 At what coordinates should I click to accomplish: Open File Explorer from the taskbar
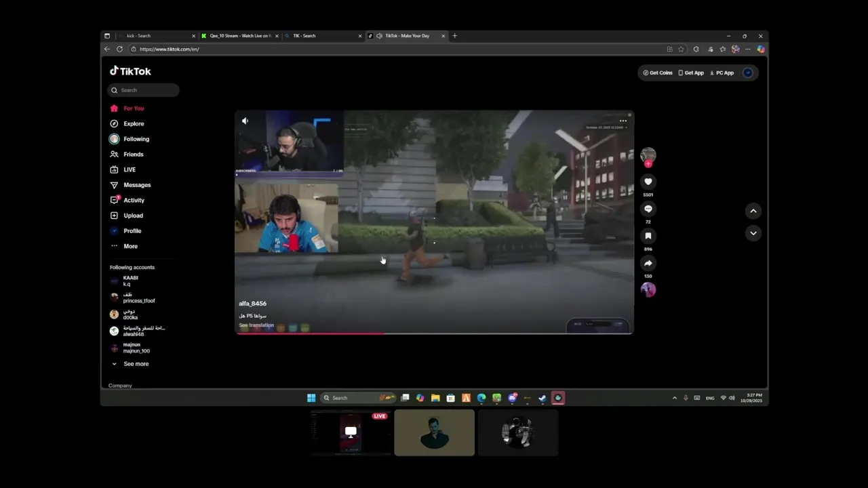[x=435, y=398]
